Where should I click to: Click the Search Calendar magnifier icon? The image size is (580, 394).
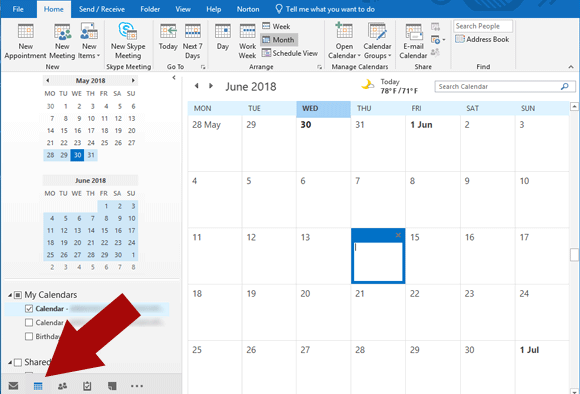[564, 87]
